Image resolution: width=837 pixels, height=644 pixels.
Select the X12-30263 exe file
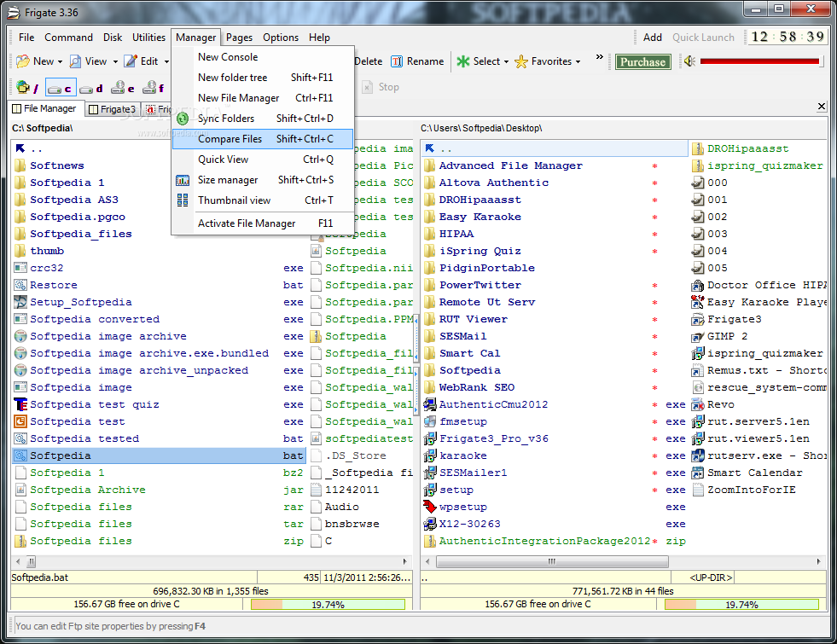470,524
